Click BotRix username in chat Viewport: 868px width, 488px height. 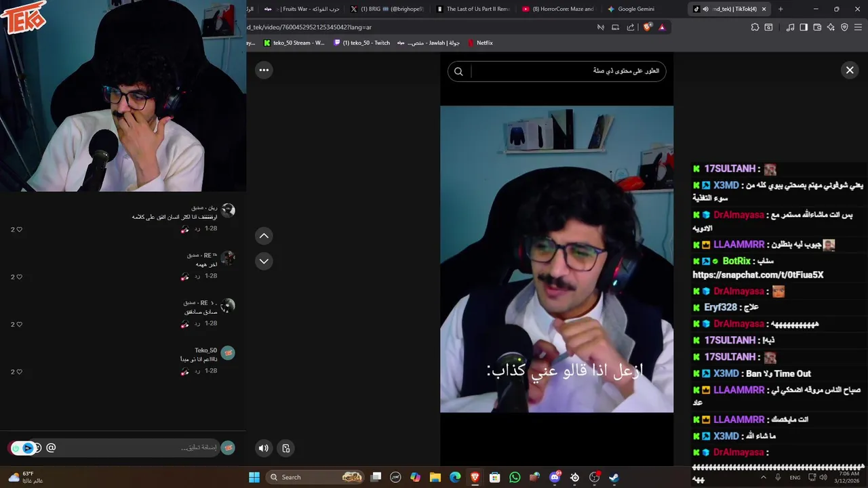pos(736,261)
